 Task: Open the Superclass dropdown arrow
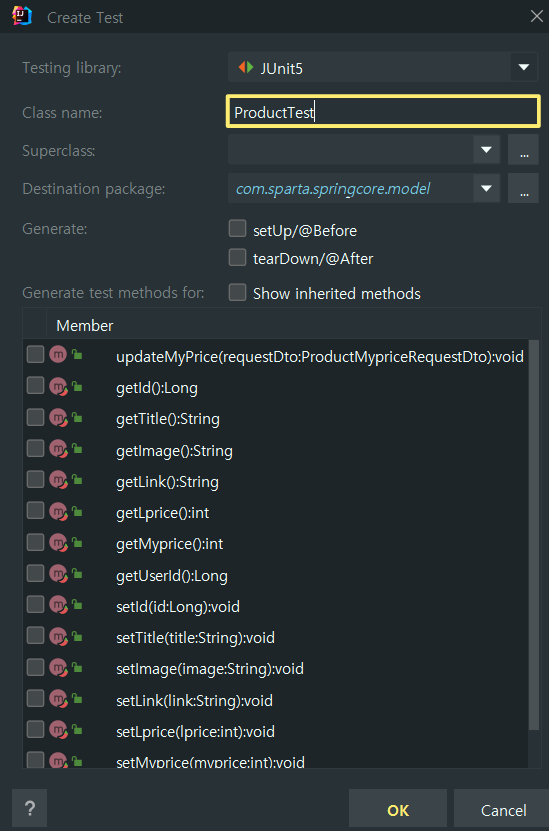(x=486, y=150)
